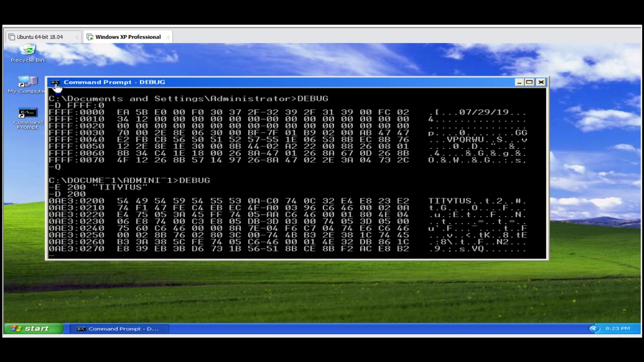The height and width of the screenshot is (362, 644).
Task: Click the 0AE3:0270 memory row address
Action: 76,249
